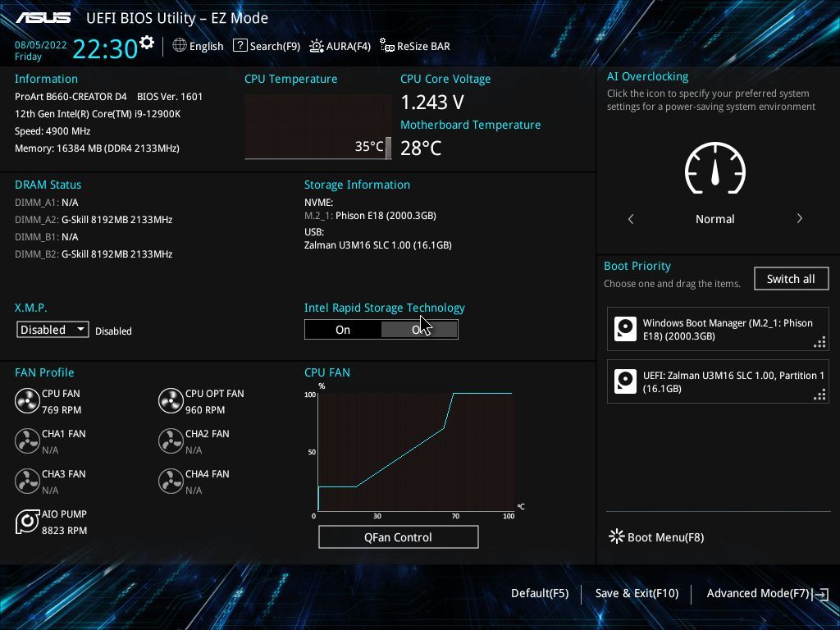Image resolution: width=840 pixels, height=630 pixels.
Task: Turn Intel Rapid Storage Technology On
Action: click(343, 330)
